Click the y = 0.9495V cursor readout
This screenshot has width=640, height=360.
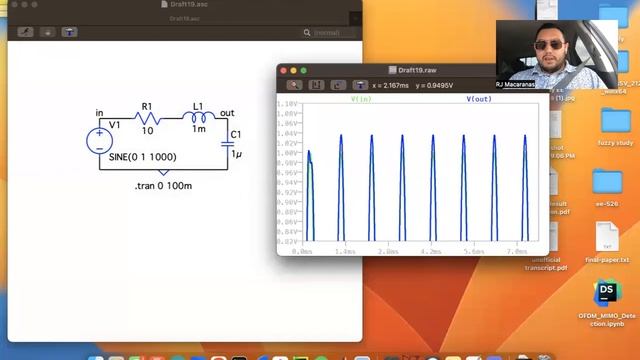434,85
